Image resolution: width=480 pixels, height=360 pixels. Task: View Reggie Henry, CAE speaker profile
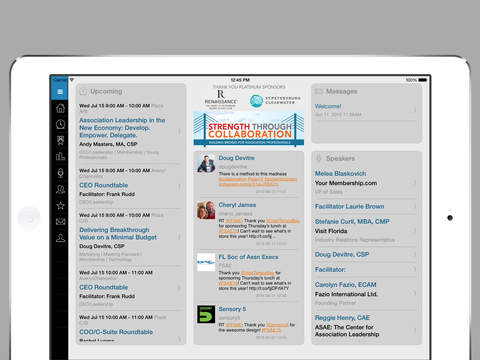pyautogui.click(x=342, y=318)
